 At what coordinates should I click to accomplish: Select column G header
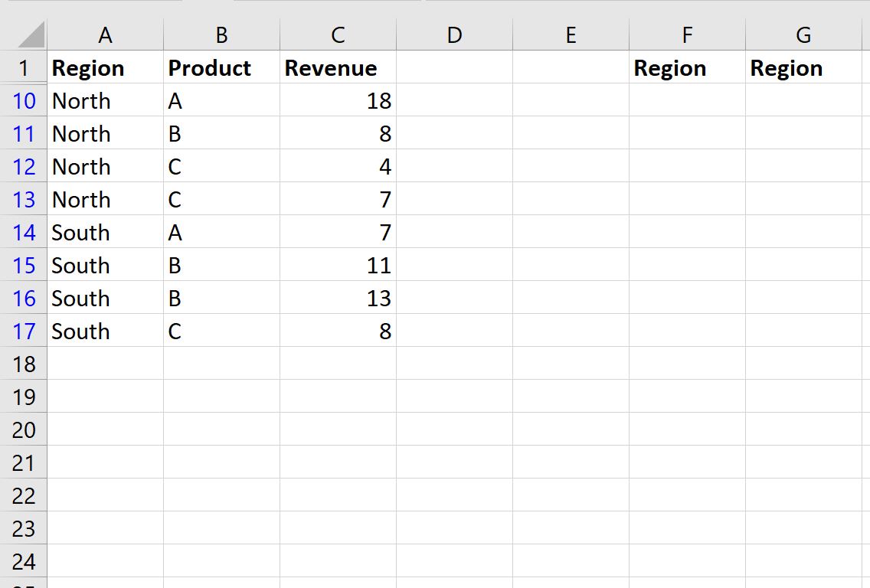pos(803,35)
